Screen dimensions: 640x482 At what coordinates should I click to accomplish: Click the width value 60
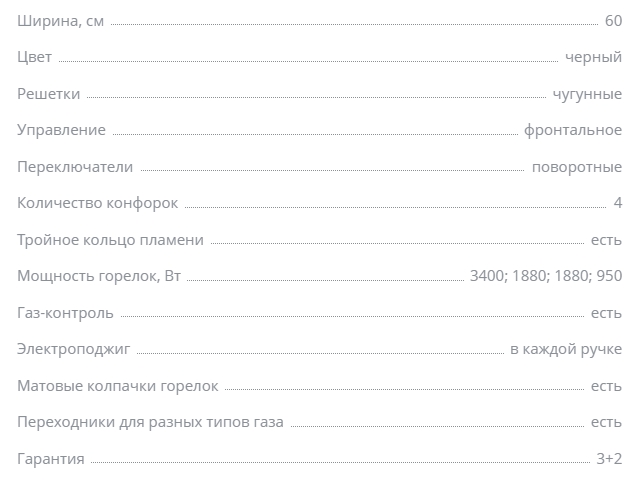(613, 21)
